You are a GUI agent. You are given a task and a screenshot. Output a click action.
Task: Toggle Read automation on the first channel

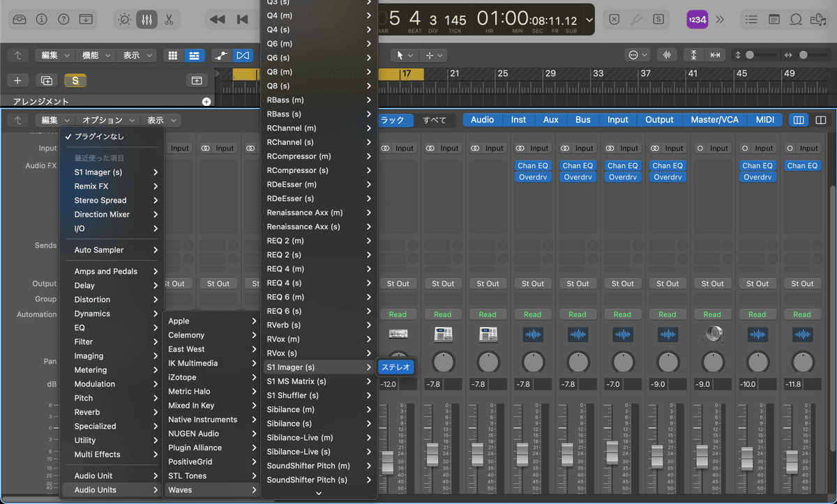tap(398, 314)
